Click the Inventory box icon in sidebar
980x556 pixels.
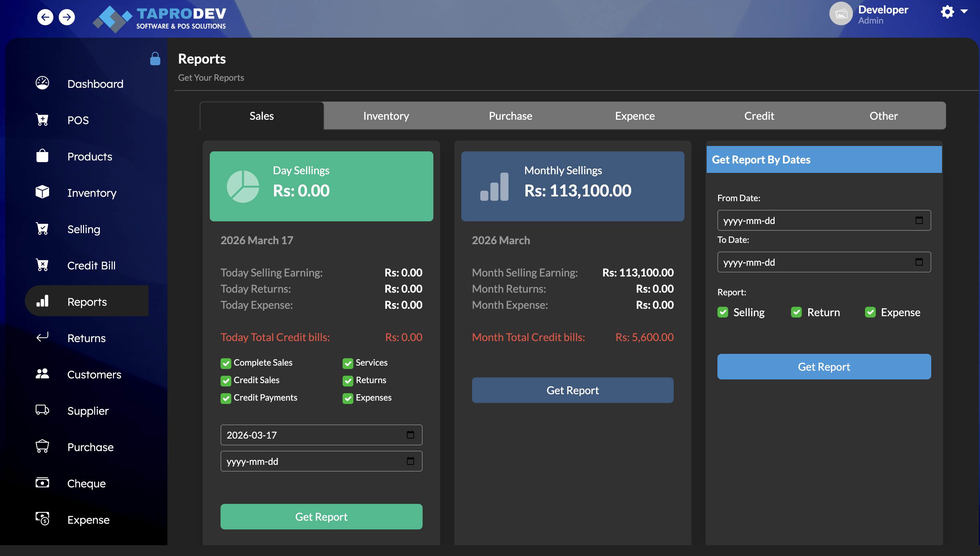42,192
